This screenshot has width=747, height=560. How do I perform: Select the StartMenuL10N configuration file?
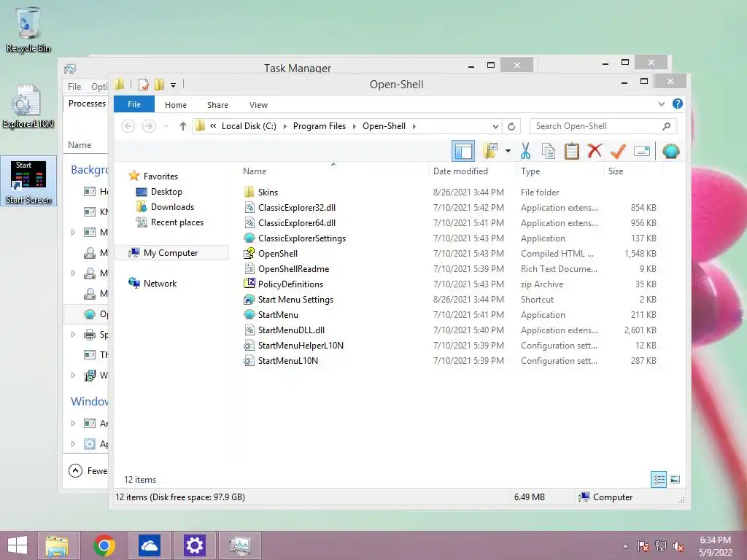287,361
